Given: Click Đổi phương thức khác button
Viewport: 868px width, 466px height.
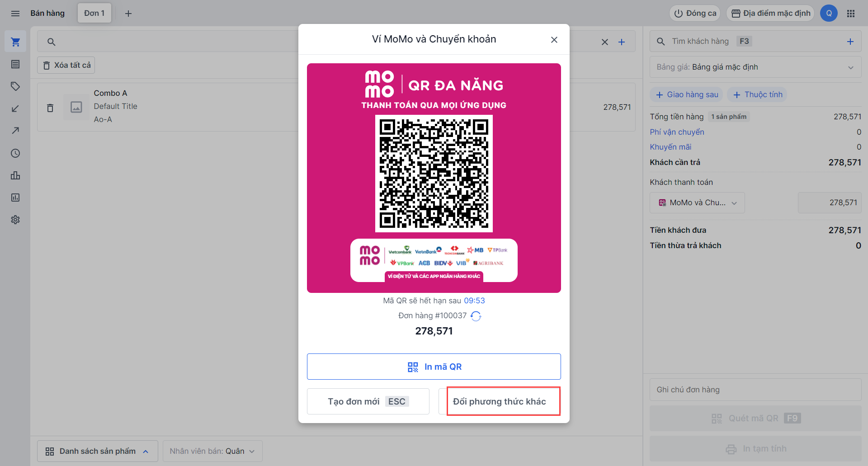Looking at the screenshot, I should tap(500, 401).
